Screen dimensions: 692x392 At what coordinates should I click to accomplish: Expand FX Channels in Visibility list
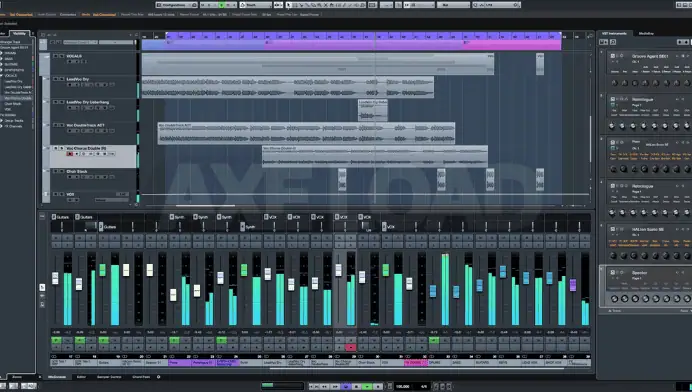coord(2,126)
